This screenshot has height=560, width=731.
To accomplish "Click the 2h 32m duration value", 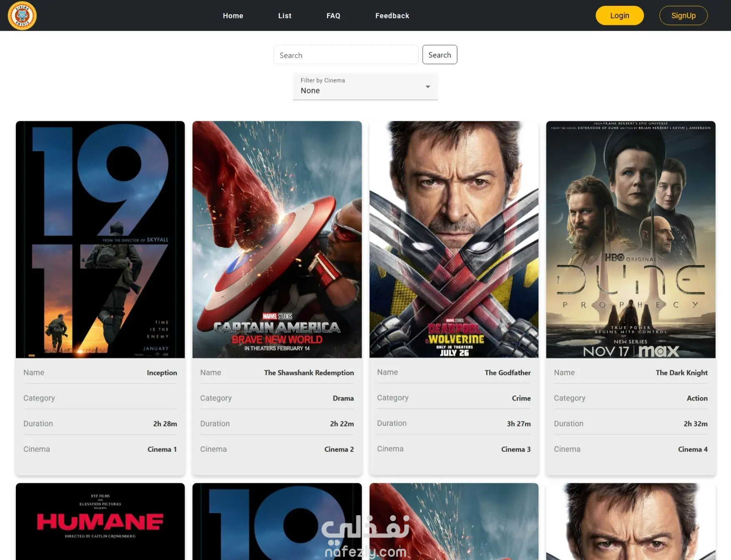I will tap(696, 424).
